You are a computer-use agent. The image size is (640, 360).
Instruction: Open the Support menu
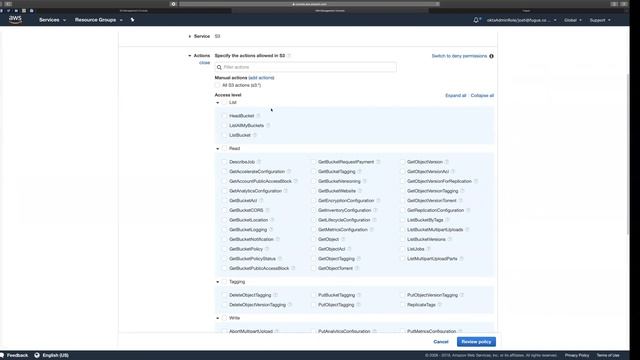click(x=600, y=20)
